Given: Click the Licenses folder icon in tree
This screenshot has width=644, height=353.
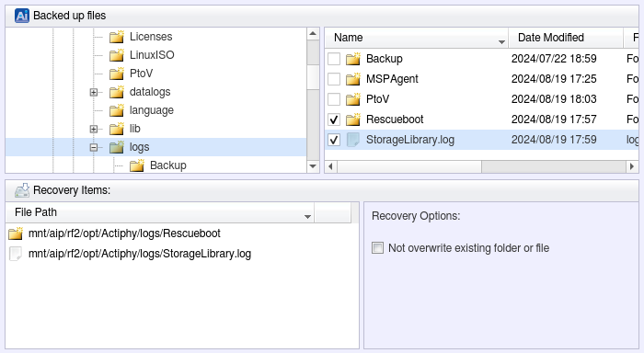Looking at the screenshot, I should (117, 37).
